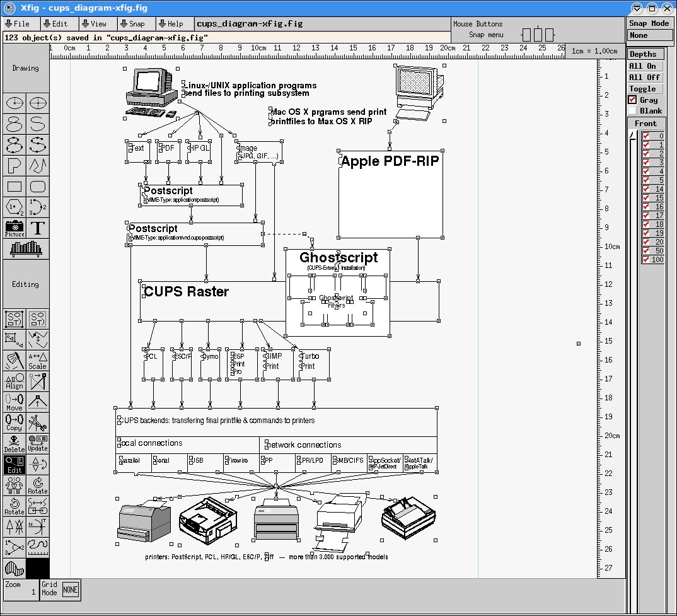Screen dimensions: 677x616
Task: Choose the flip tool with stacked triangles
Action: [x=38, y=465]
